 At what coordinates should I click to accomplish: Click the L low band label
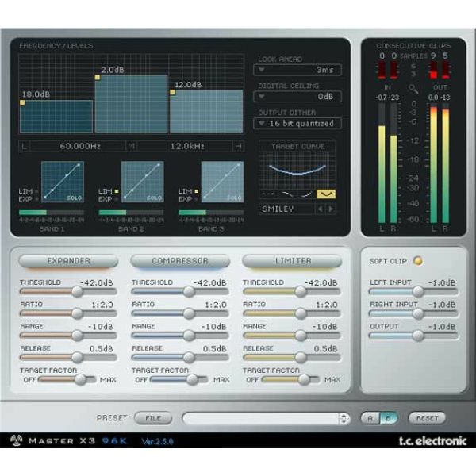pyautogui.click(x=25, y=146)
